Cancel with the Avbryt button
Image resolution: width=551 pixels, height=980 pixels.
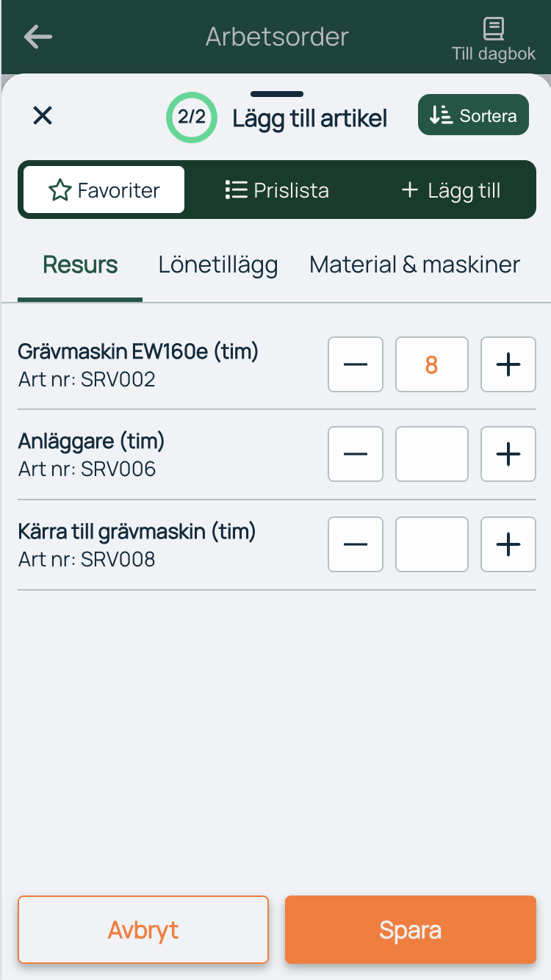point(143,929)
